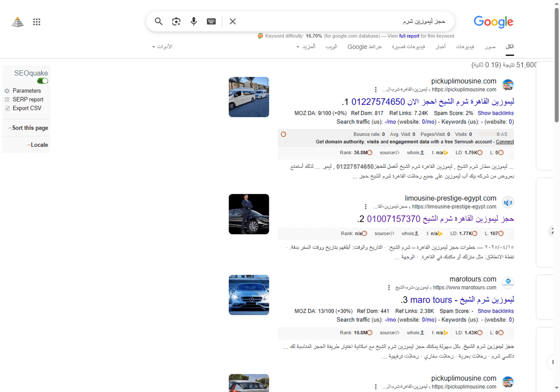Open the أخبار news tab
The image size is (560, 392).
(440, 47)
